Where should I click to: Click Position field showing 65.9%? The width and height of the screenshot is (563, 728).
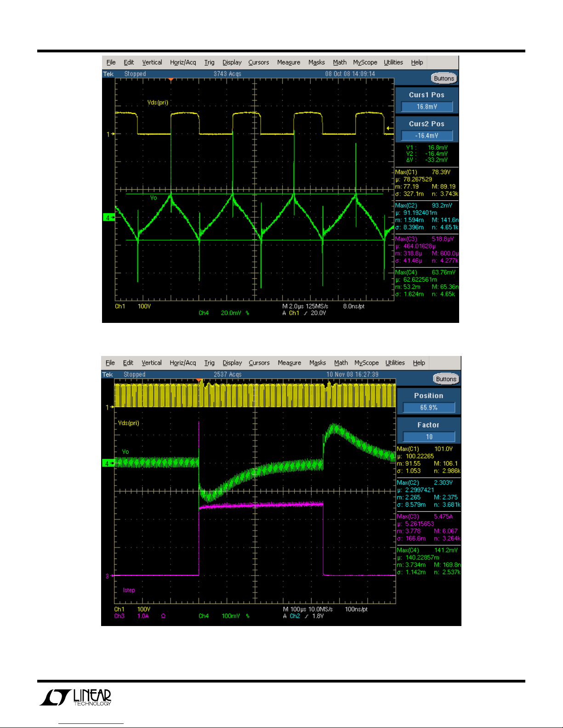[429, 407]
